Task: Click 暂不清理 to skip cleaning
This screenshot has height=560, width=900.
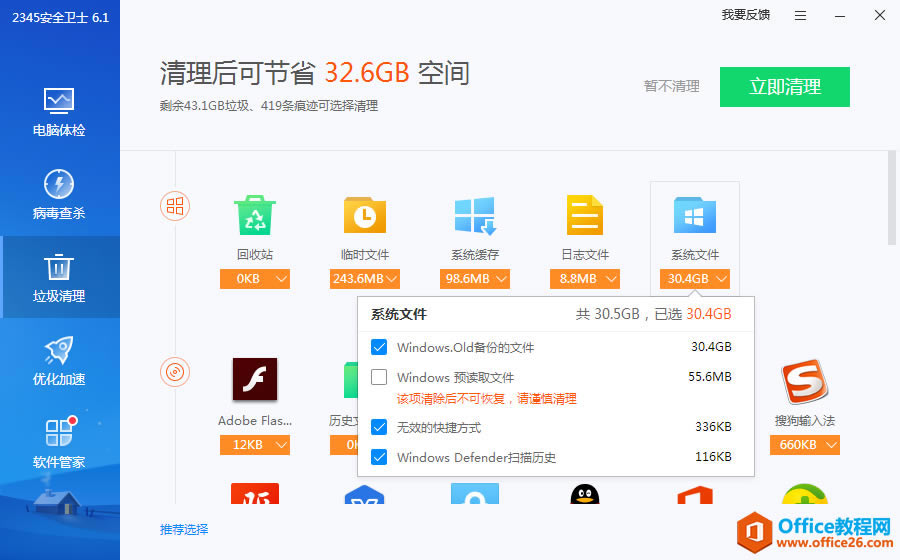Action: pyautogui.click(x=672, y=86)
